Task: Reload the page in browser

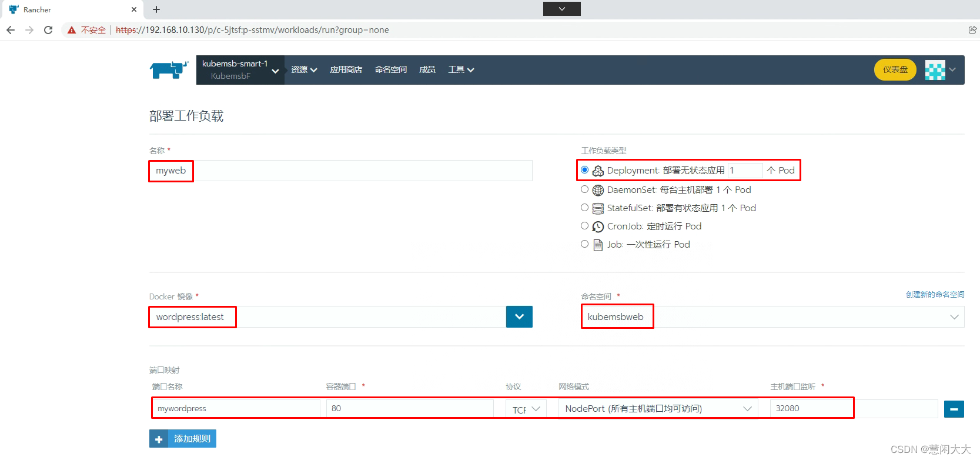Action: pyautogui.click(x=48, y=30)
